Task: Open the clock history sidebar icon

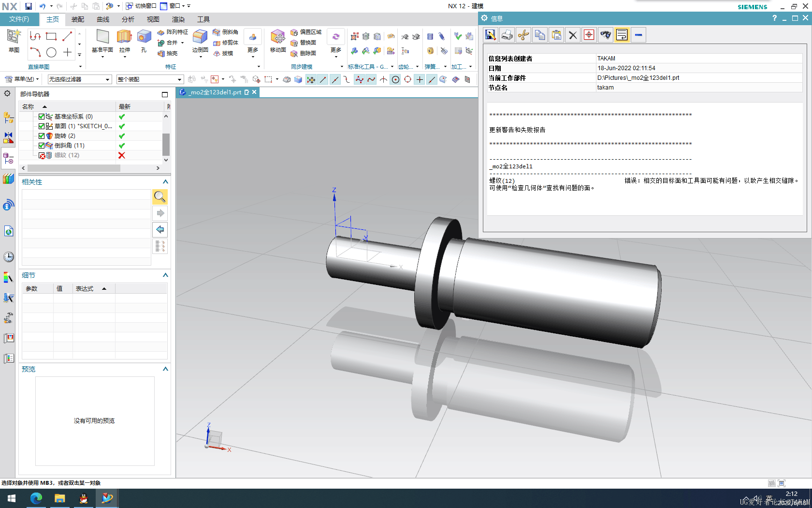Action: click(8, 256)
